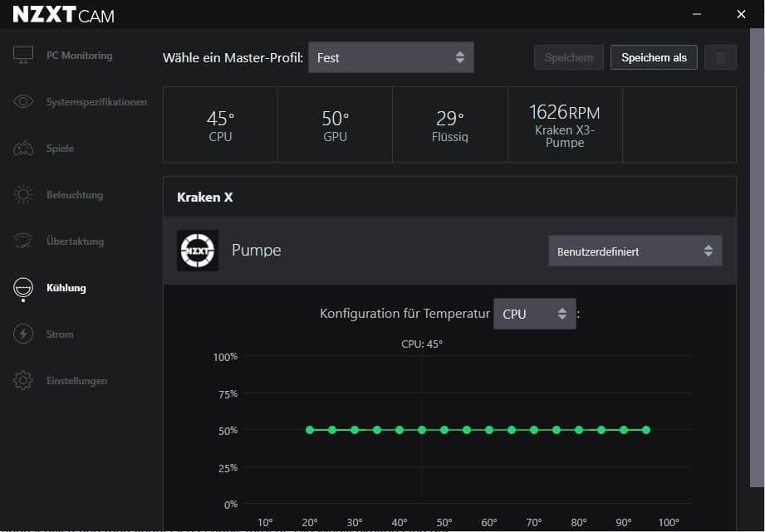Click the Speichern als button

pyautogui.click(x=654, y=57)
